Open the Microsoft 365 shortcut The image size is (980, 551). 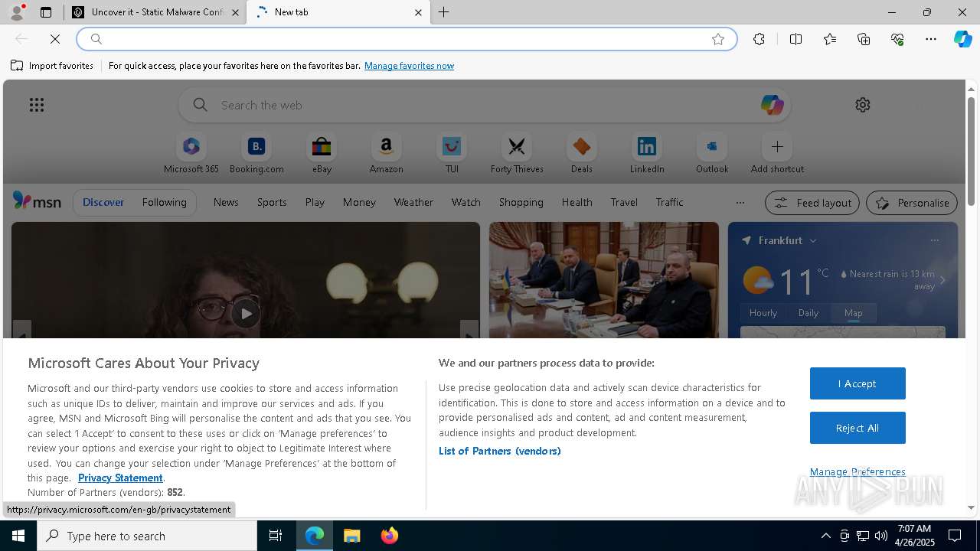click(191, 154)
